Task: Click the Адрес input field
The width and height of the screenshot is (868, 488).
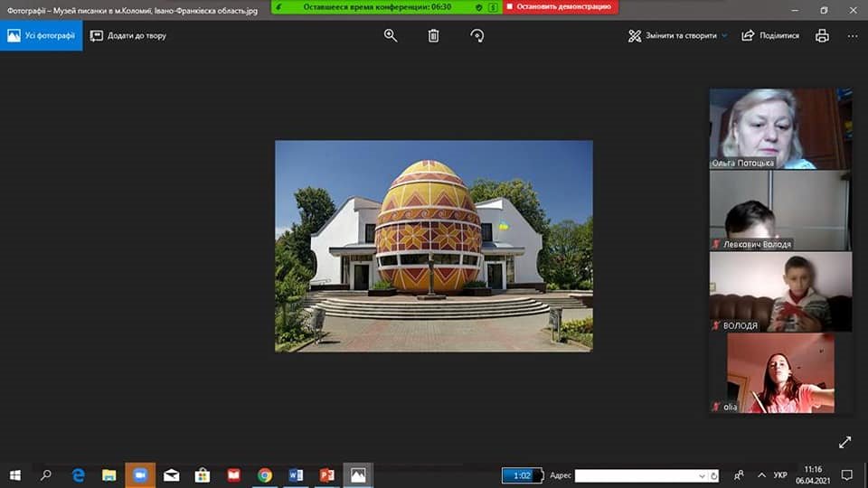Action: click(x=635, y=476)
